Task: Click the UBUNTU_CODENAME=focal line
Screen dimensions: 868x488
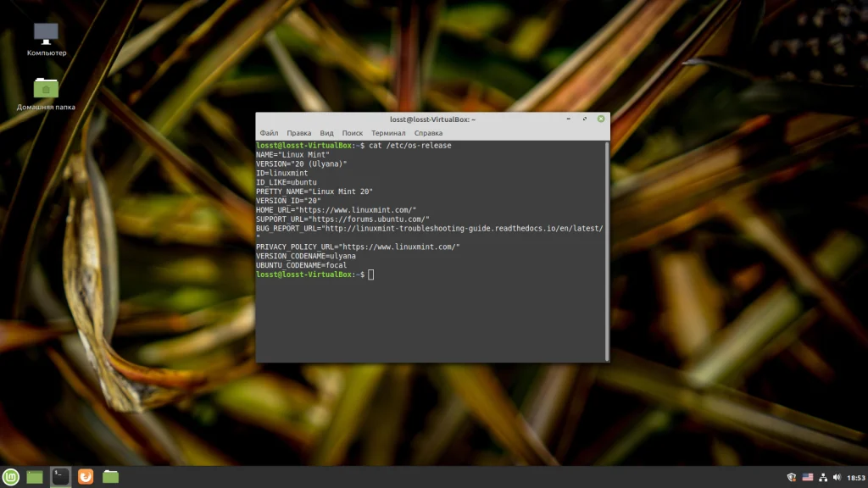Action: tap(301, 265)
